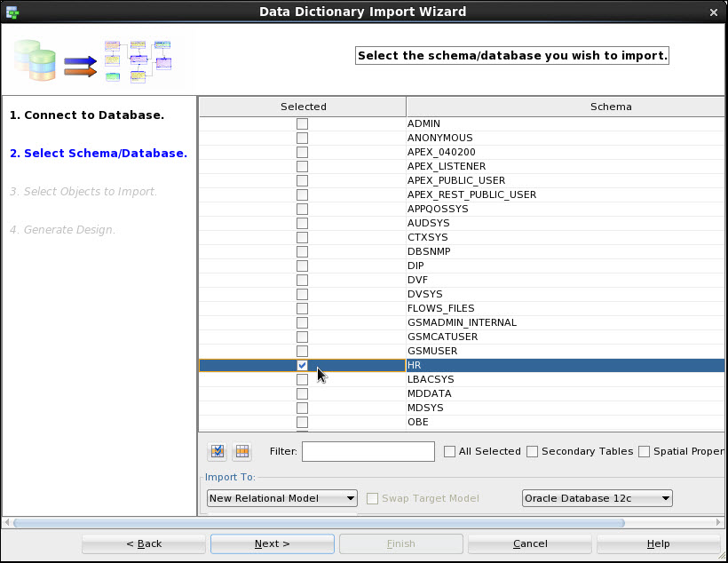Open Help for the import wizard

coord(658,543)
